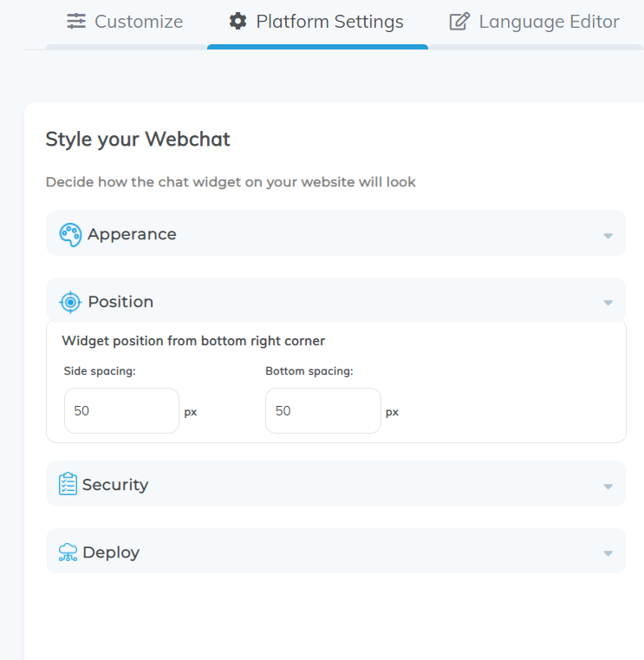Click the pencil-edit icon for Language Editor
The image size is (644, 660).
point(459,22)
